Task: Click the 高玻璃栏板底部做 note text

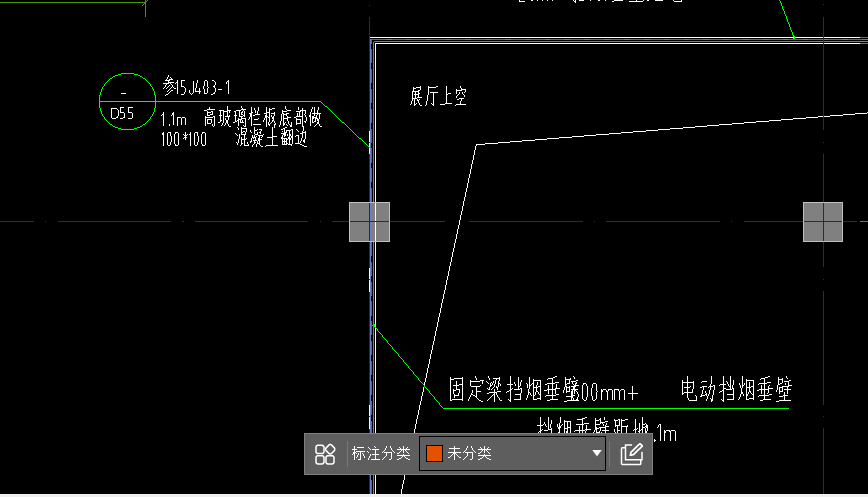Action: point(262,117)
